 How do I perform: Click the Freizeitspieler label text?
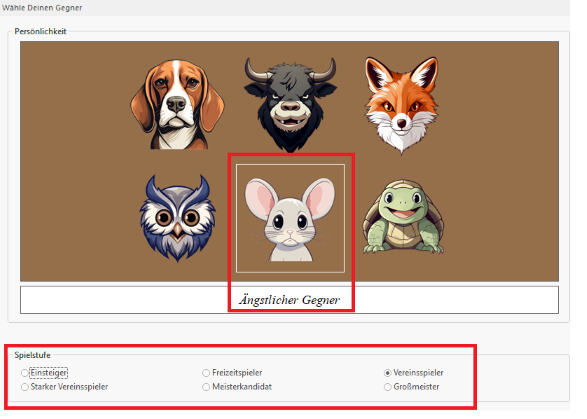point(237,373)
